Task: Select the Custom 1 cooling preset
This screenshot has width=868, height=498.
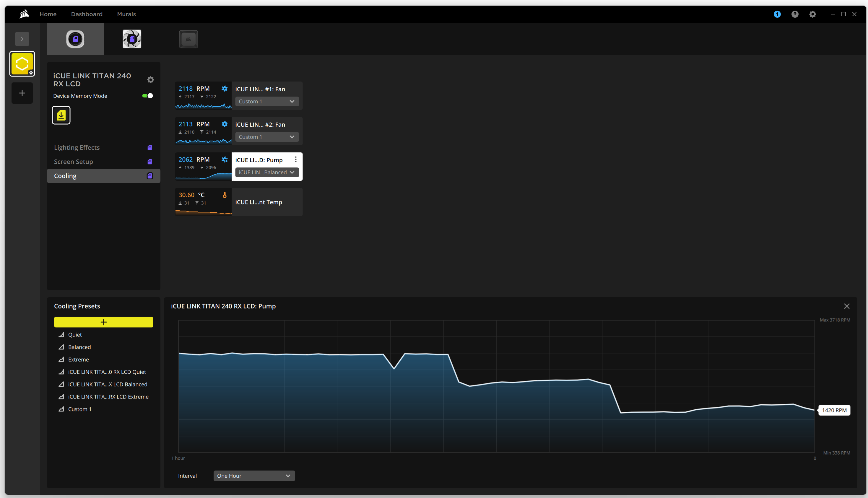Action: (80, 409)
